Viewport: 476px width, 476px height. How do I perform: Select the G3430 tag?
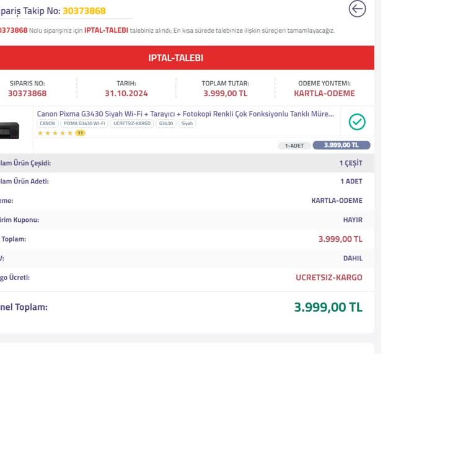(x=166, y=123)
